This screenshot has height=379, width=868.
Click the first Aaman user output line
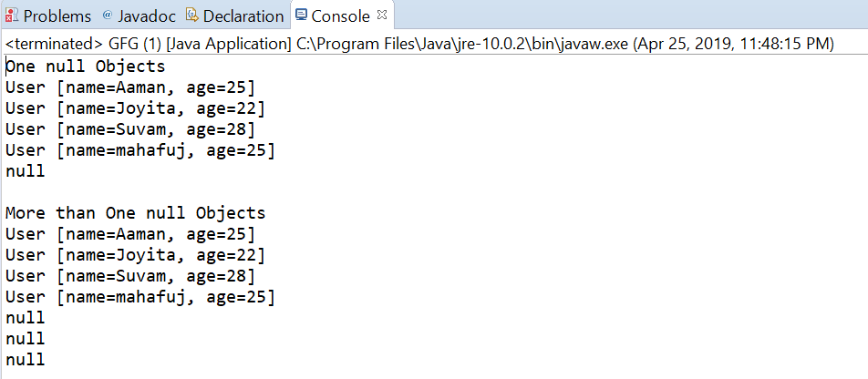pos(130,87)
